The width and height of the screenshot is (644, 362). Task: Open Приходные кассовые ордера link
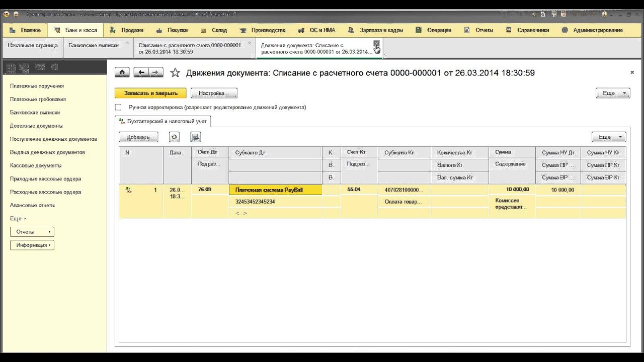tap(45, 178)
